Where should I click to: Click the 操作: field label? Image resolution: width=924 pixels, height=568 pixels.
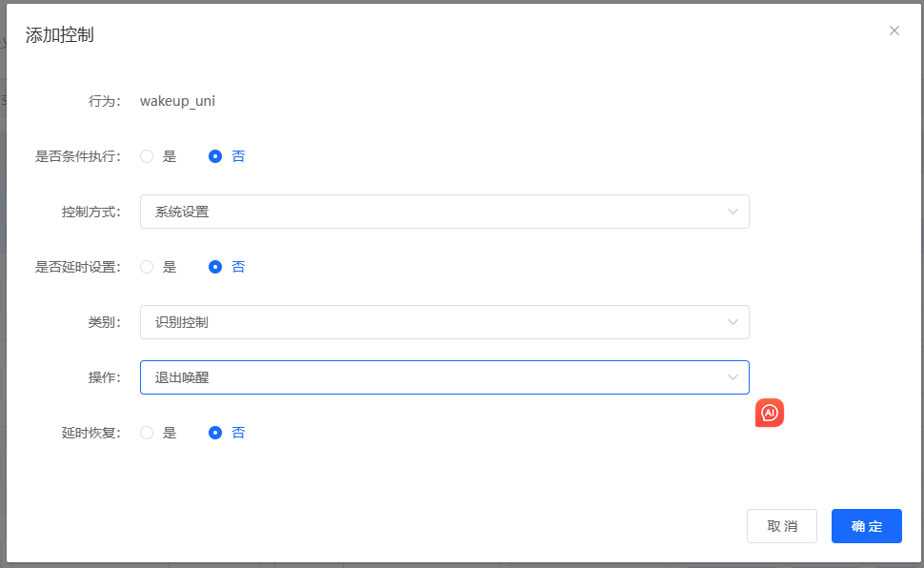click(104, 377)
